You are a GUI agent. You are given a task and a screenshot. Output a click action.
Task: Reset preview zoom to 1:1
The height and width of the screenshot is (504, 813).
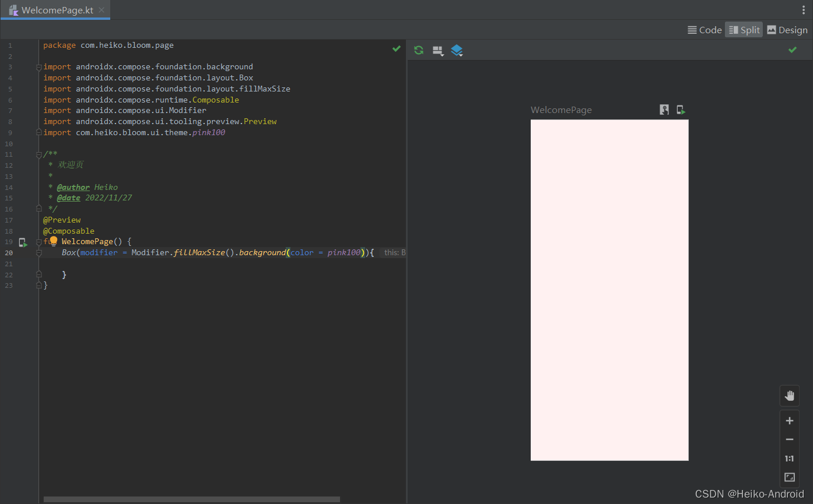click(x=789, y=459)
